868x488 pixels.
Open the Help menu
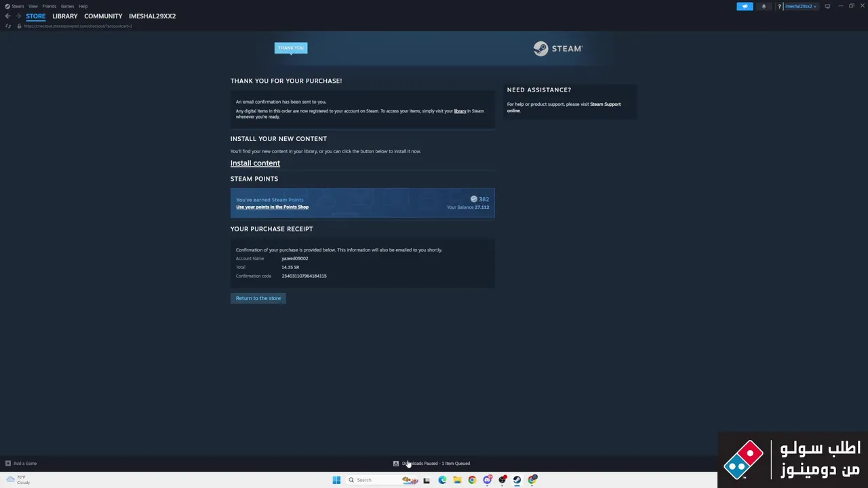tap(83, 6)
